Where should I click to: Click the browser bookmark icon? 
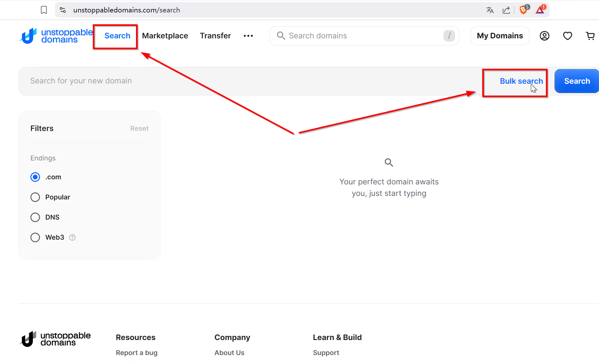pyautogui.click(x=44, y=10)
